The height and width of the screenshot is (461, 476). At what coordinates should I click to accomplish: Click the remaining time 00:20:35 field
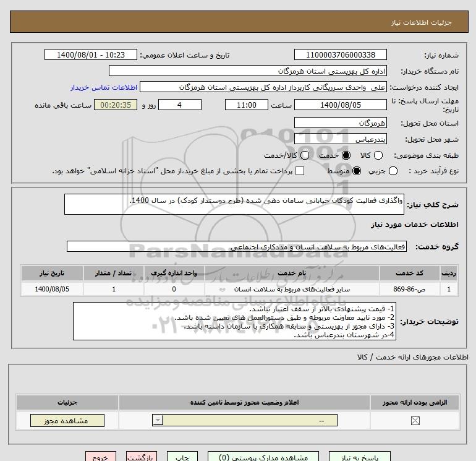pyautogui.click(x=116, y=105)
